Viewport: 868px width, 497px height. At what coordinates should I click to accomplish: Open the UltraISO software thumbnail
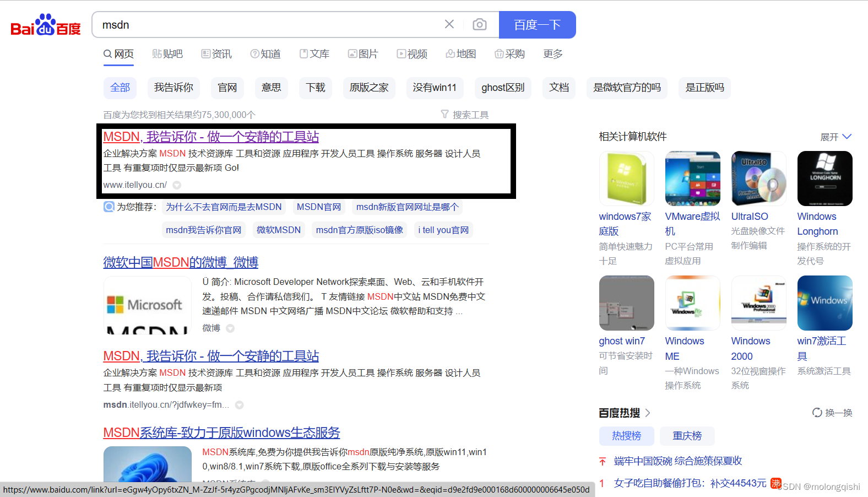pyautogui.click(x=759, y=179)
